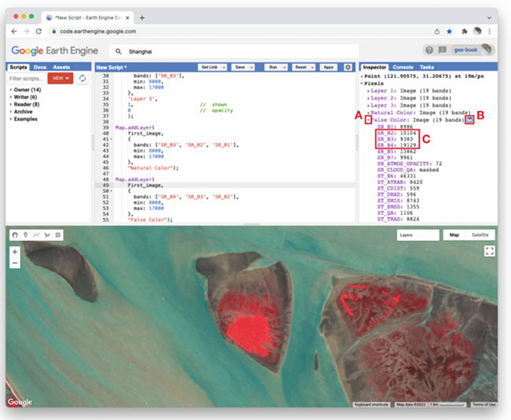Collapse the Pixels section
The image size is (511, 420).
[362, 83]
